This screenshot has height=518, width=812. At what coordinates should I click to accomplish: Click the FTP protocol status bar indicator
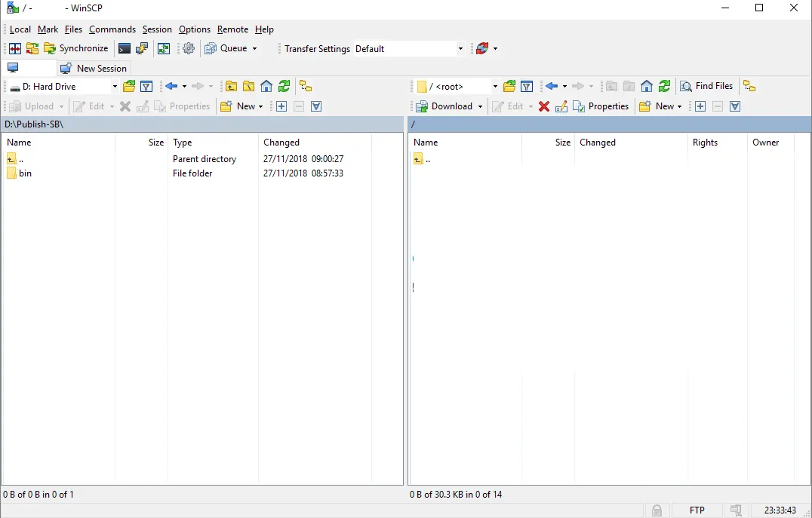click(x=697, y=510)
